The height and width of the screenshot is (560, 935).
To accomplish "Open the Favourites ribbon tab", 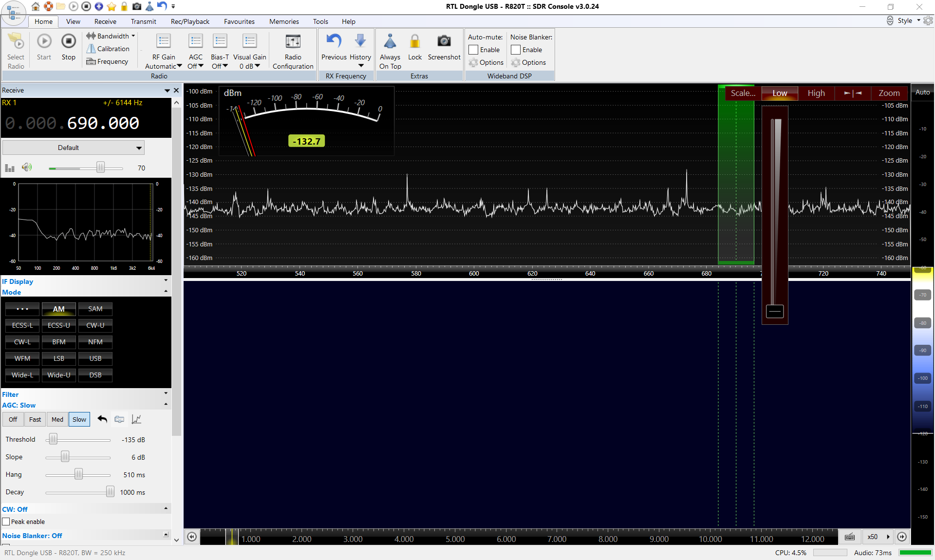I will (x=239, y=21).
